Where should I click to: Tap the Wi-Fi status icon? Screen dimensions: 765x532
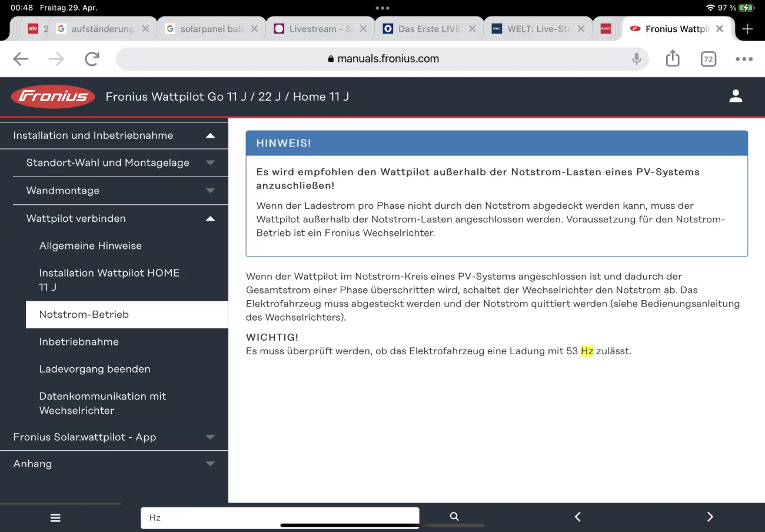(710, 8)
